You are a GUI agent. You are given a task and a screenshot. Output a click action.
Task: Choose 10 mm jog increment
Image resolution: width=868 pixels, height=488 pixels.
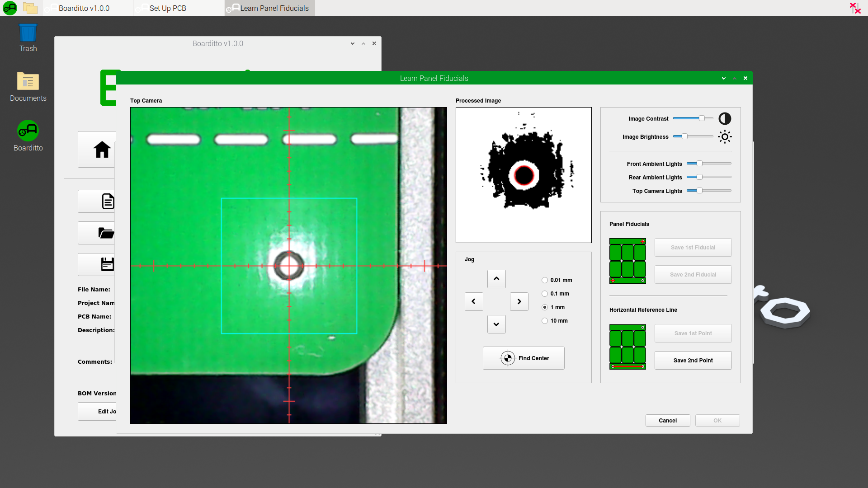pyautogui.click(x=545, y=321)
